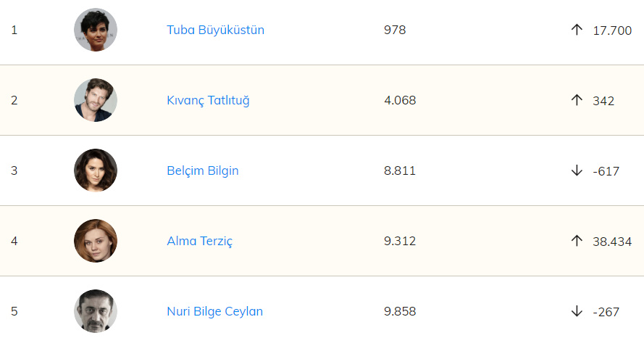Screen dimensions: 644x346
Task: Click Tuba Büyüküstün's profile photo
Action: point(96,30)
